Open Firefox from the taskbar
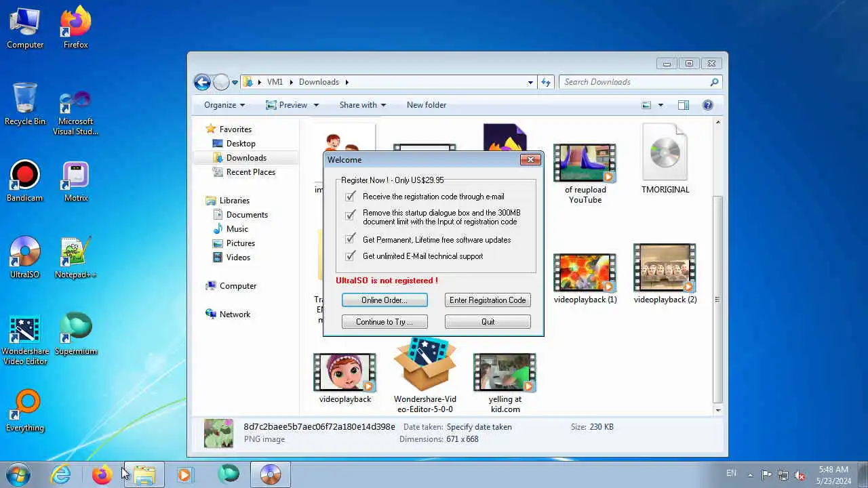868x488 pixels. pyautogui.click(x=102, y=474)
